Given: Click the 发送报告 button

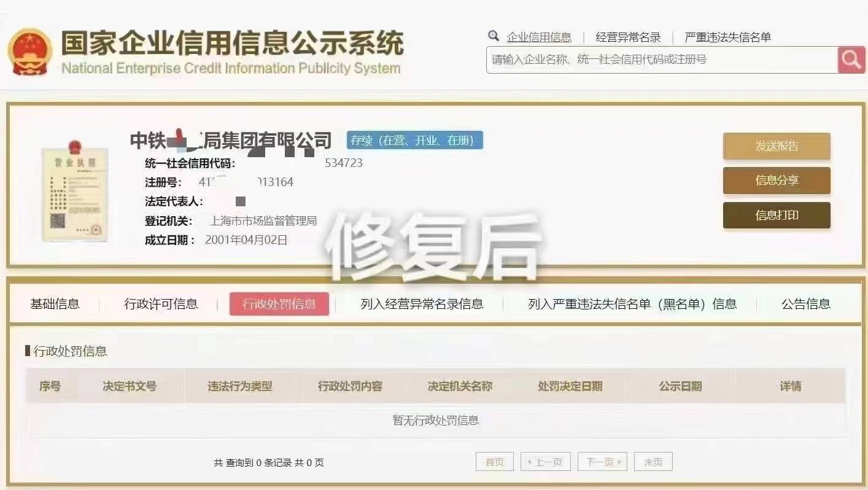Looking at the screenshot, I should [x=777, y=146].
